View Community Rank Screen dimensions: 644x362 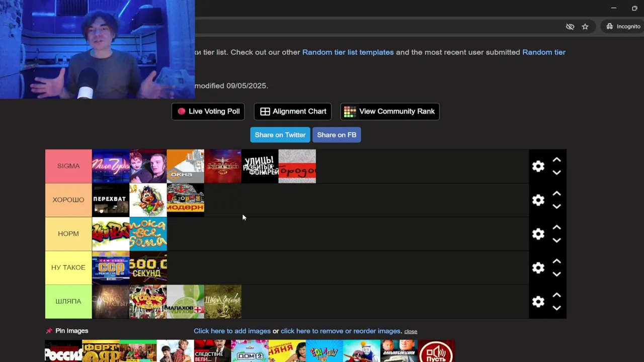tap(390, 112)
